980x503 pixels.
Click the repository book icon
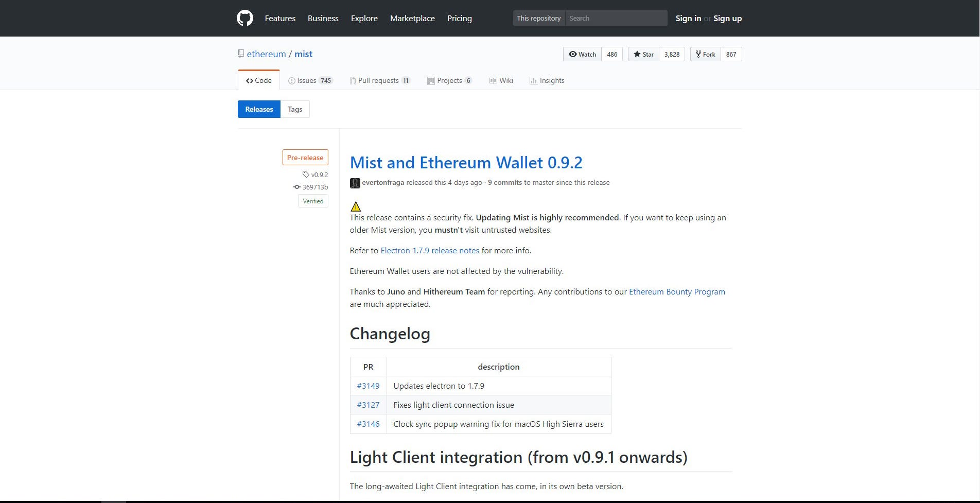241,54
